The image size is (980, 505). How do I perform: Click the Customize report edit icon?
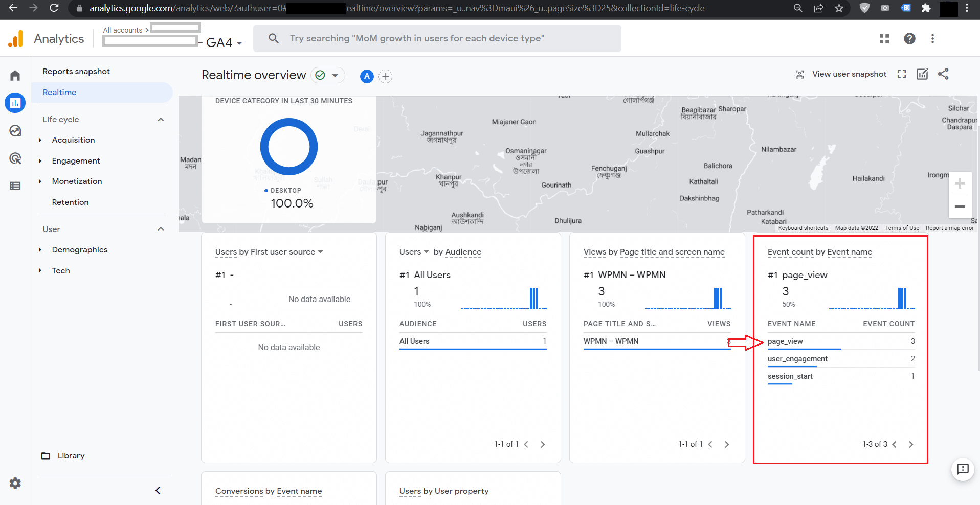click(922, 74)
